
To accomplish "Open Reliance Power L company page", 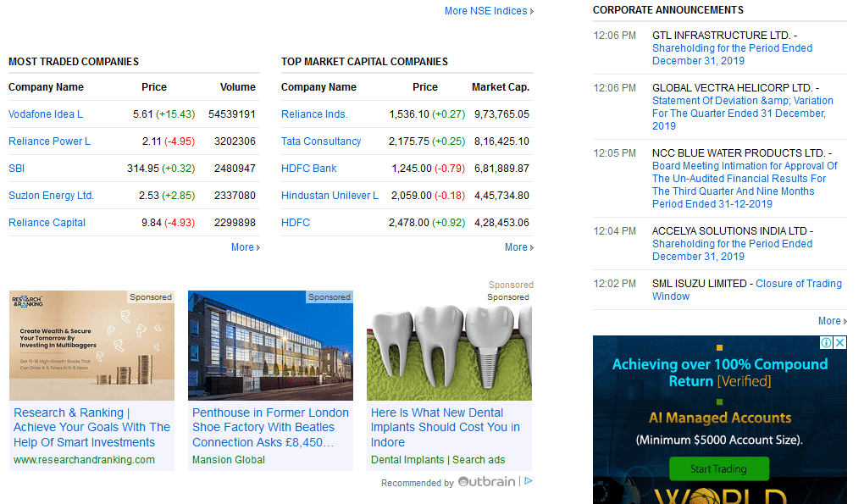I will (50, 141).
